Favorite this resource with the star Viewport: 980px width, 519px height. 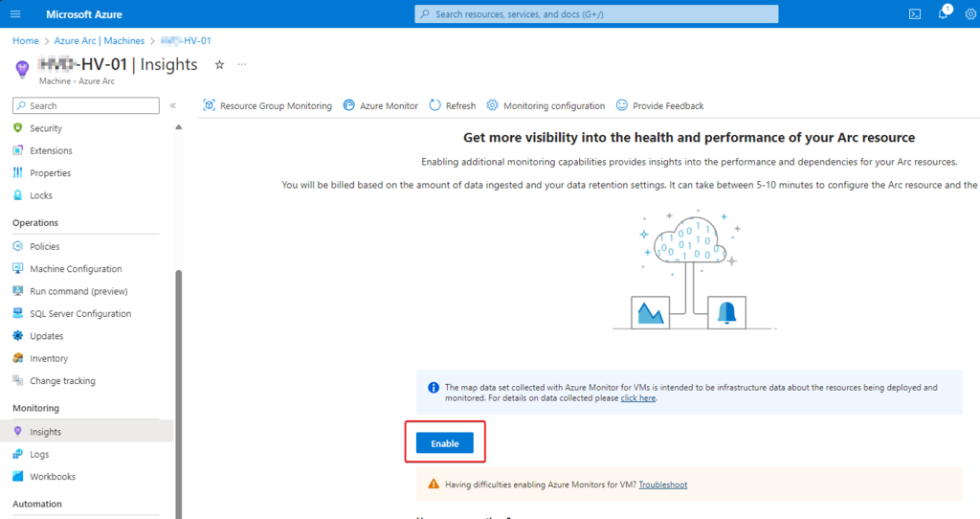[x=219, y=64]
